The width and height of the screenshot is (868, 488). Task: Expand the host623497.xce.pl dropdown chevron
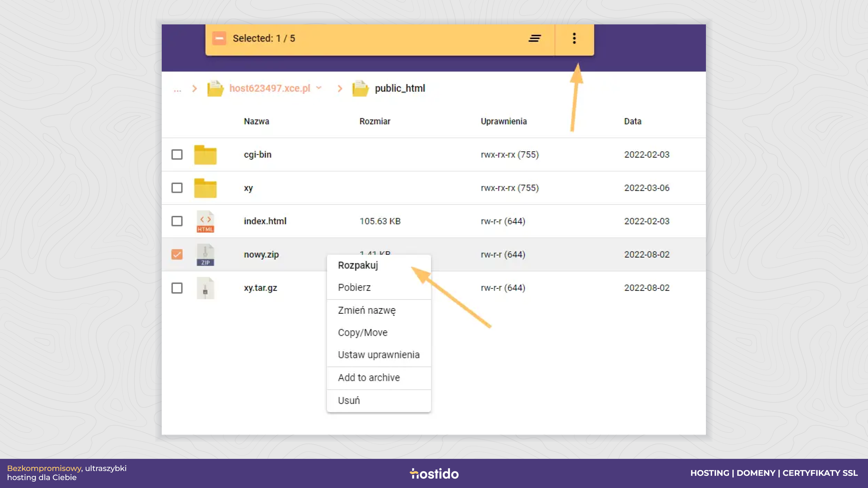click(319, 88)
